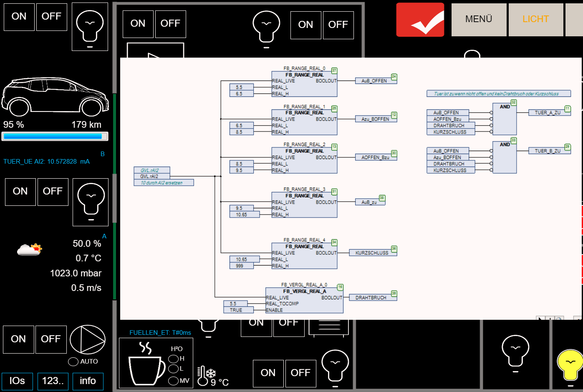
Task: Click the blue battery charge level bar
Action: coord(55,136)
